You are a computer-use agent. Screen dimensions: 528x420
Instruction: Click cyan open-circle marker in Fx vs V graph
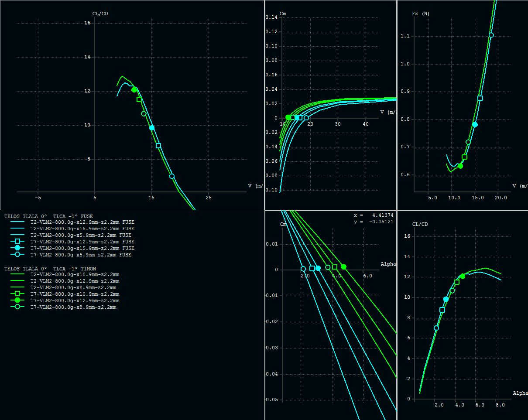pos(491,35)
